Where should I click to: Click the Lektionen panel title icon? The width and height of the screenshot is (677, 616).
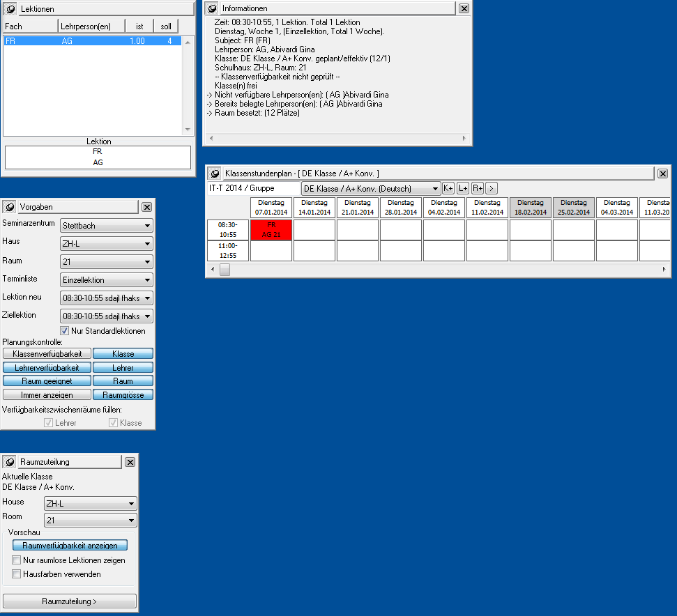tap(10, 9)
